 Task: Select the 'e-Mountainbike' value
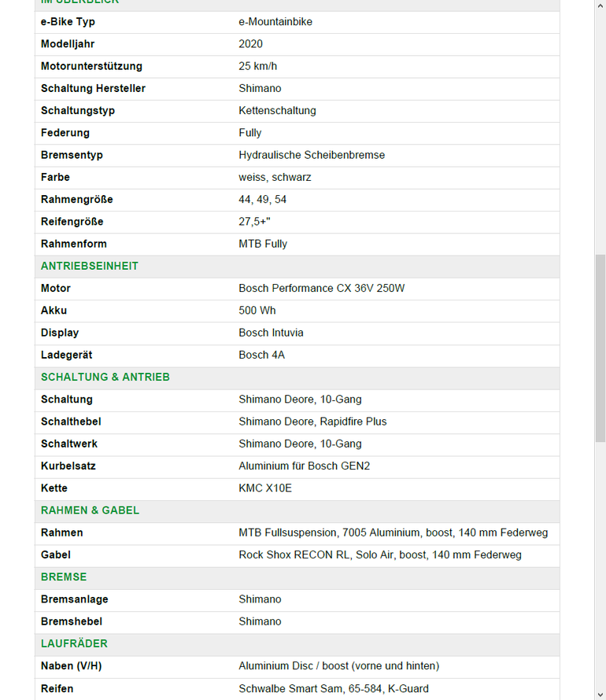(x=275, y=22)
